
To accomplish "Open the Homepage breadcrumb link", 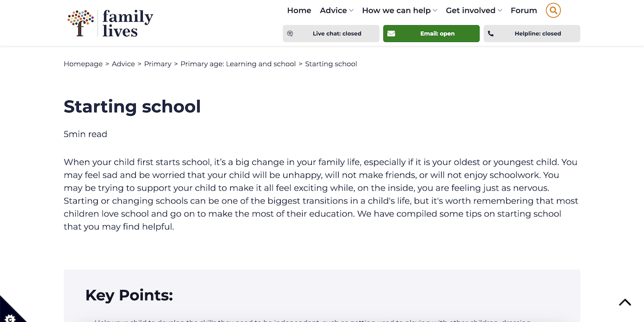I will [x=83, y=63].
